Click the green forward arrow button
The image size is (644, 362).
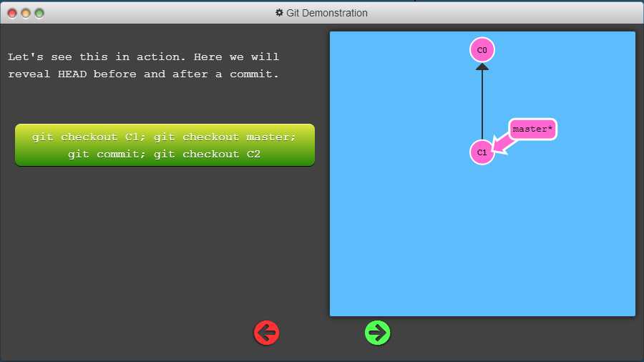pyautogui.click(x=377, y=333)
